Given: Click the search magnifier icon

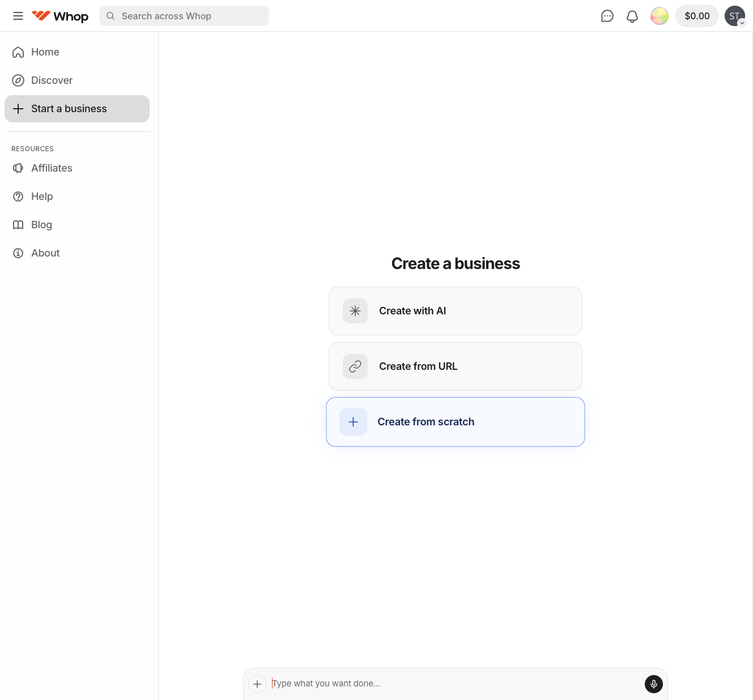Looking at the screenshot, I should pos(110,16).
